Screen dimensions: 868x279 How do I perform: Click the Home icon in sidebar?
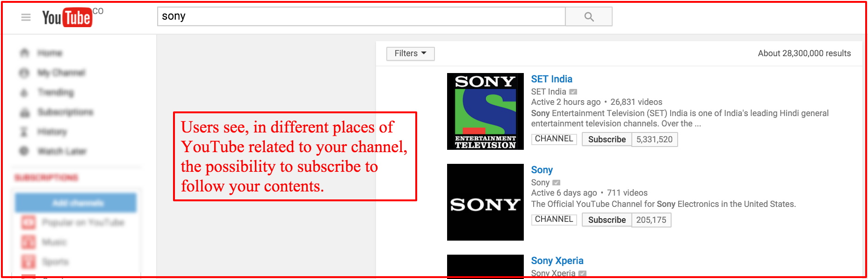pyautogui.click(x=25, y=53)
